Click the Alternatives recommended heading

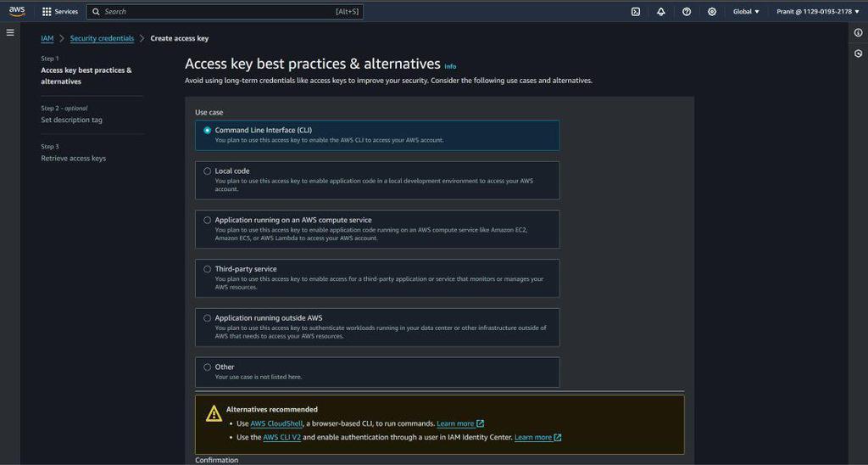[x=272, y=410]
